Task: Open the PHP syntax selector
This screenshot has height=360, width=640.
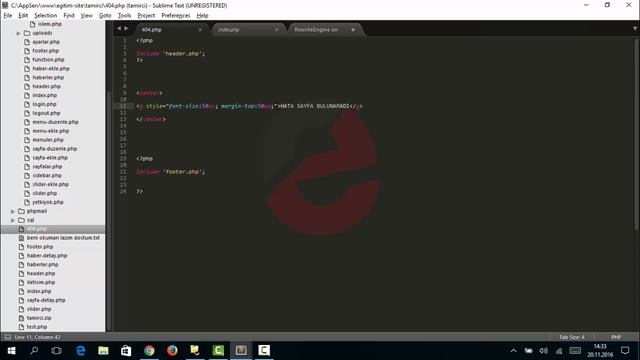Action: click(616, 337)
